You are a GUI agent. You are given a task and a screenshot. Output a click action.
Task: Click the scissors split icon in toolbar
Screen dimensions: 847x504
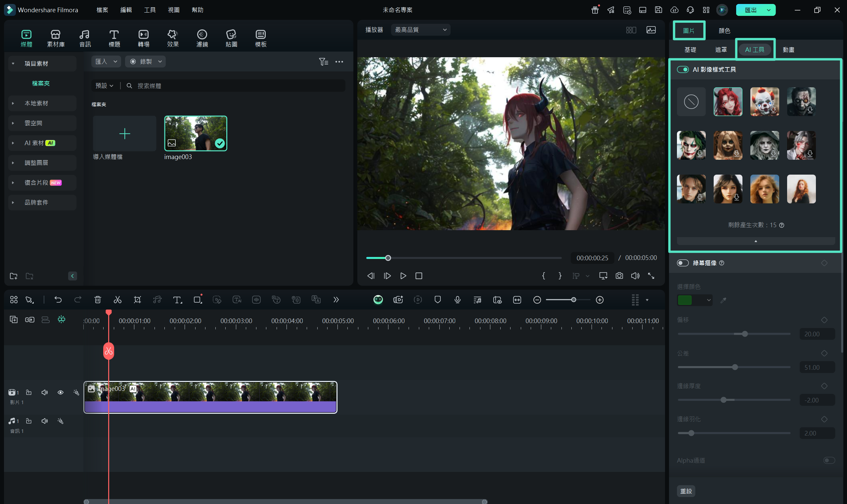[x=117, y=300]
